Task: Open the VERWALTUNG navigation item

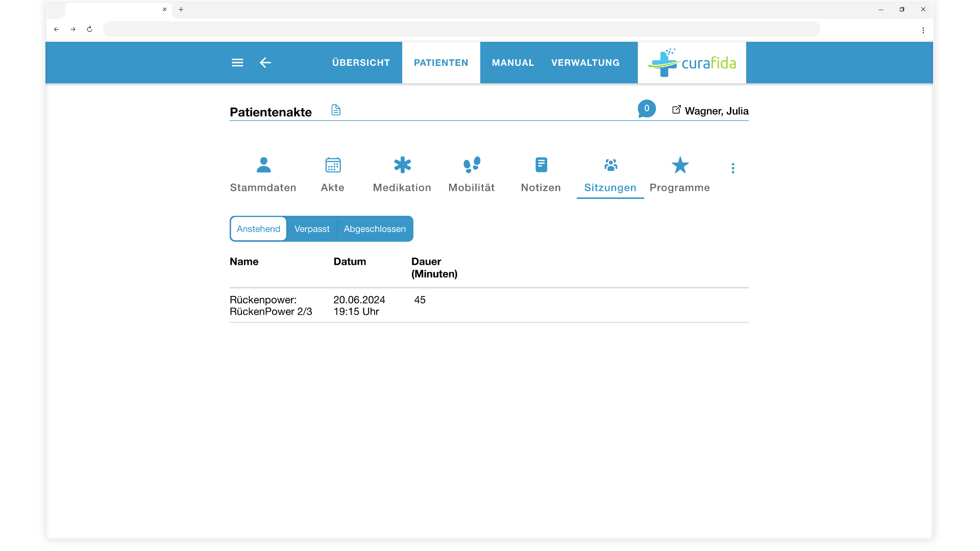Action: pyautogui.click(x=585, y=63)
